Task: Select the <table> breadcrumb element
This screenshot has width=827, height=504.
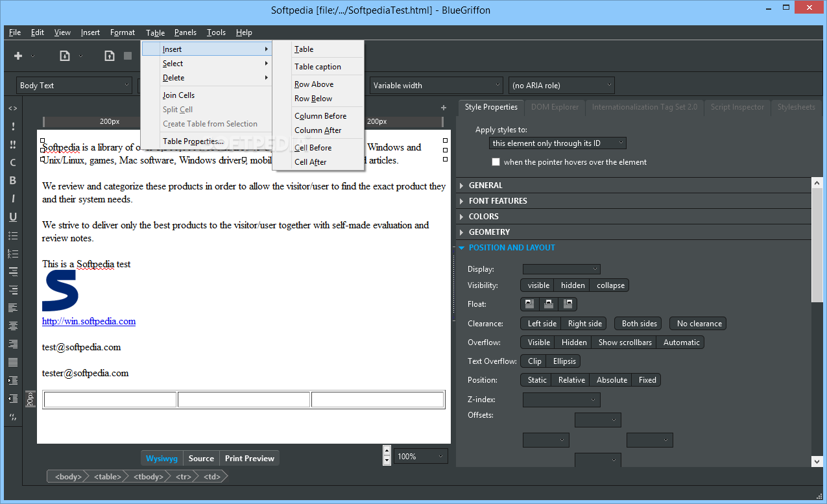Action: [107, 477]
